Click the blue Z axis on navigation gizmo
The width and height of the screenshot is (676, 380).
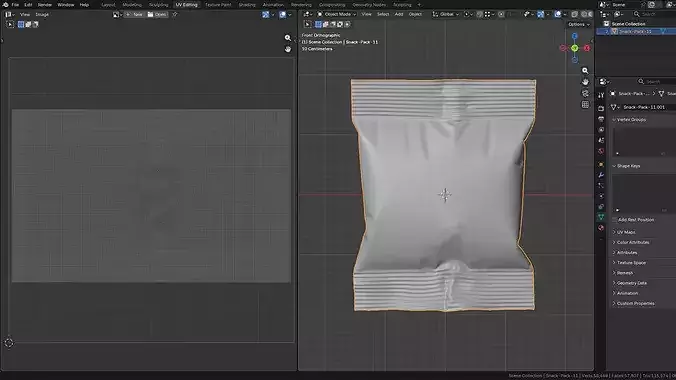point(575,36)
